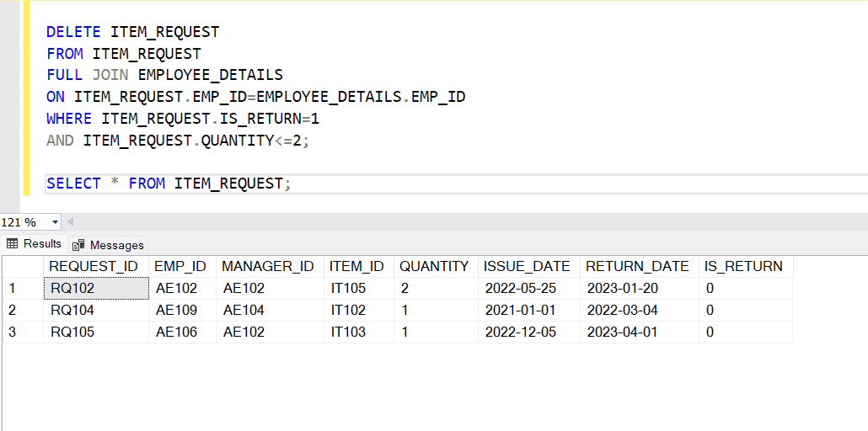Image resolution: width=868 pixels, height=431 pixels.
Task: Click the 2023-04-01 return date cell
Action: tap(640, 332)
